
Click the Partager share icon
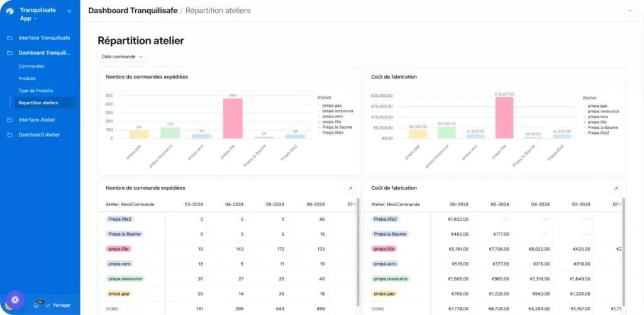click(48, 305)
